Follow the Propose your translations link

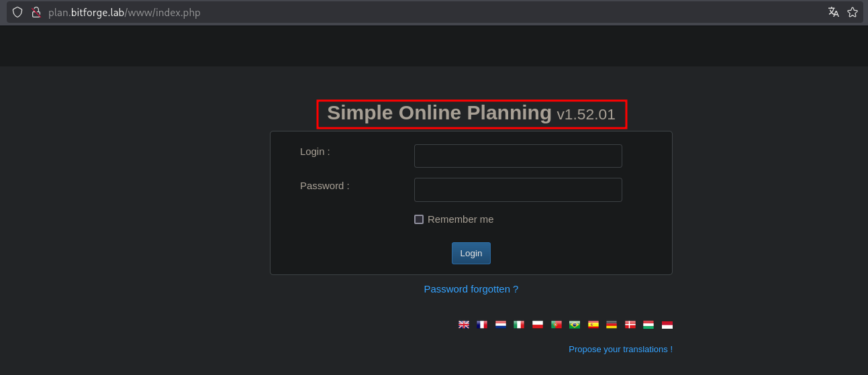[x=620, y=350]
